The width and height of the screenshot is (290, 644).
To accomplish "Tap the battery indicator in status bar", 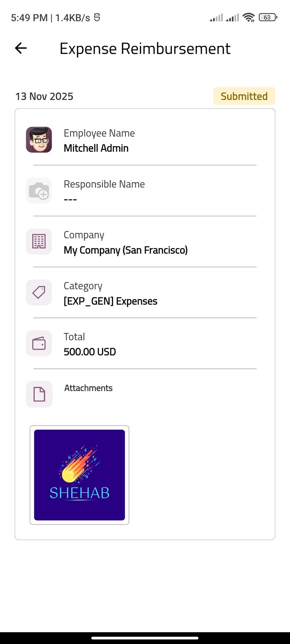I will click(x=268, y=17).
